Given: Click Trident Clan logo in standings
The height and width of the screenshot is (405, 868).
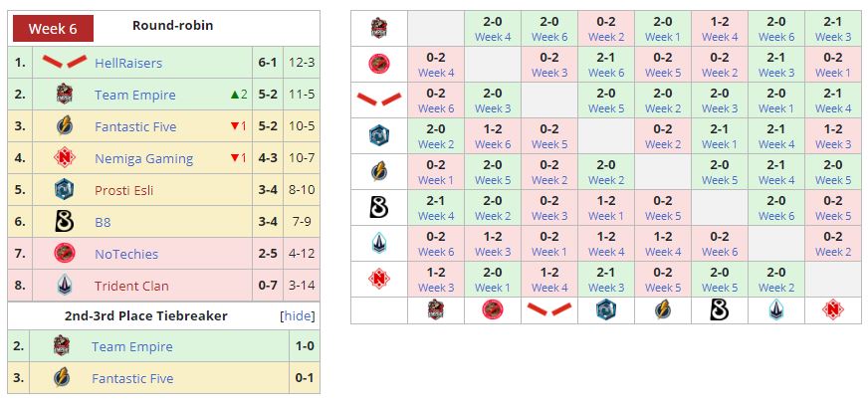Looking at the screenshot, I should (x=64, y=286).
